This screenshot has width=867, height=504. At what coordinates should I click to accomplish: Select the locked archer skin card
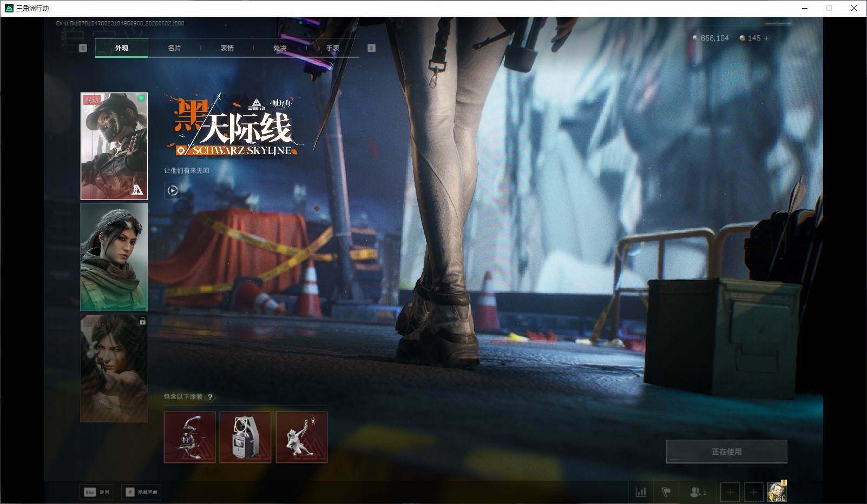[114, 368]
